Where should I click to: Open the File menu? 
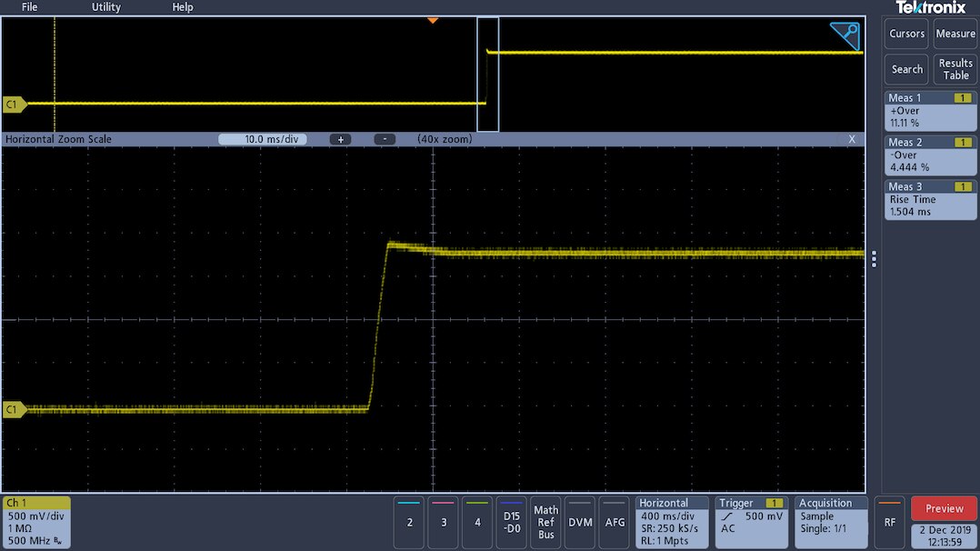[x=30, y=7]
